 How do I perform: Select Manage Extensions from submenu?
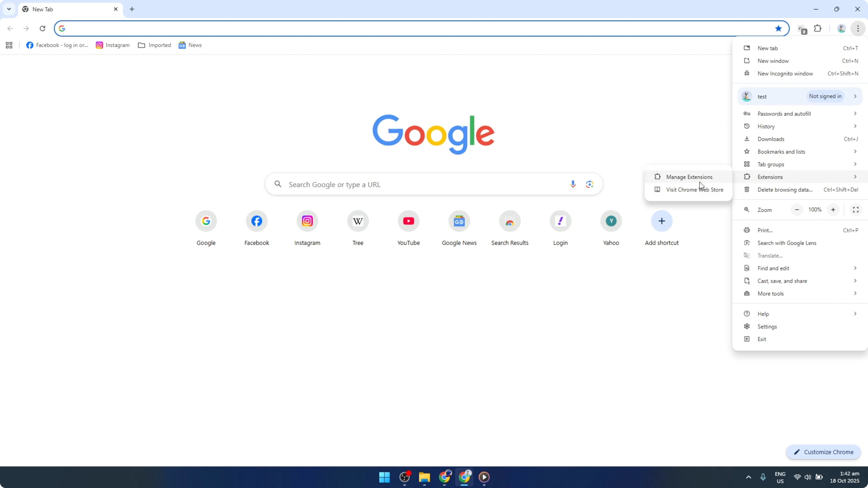pos(689,177)
